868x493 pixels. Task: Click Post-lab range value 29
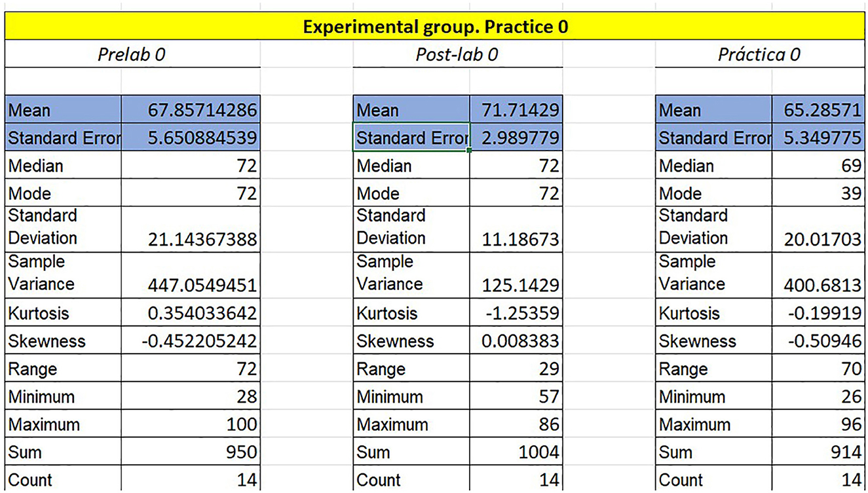(x=516, y=369)
